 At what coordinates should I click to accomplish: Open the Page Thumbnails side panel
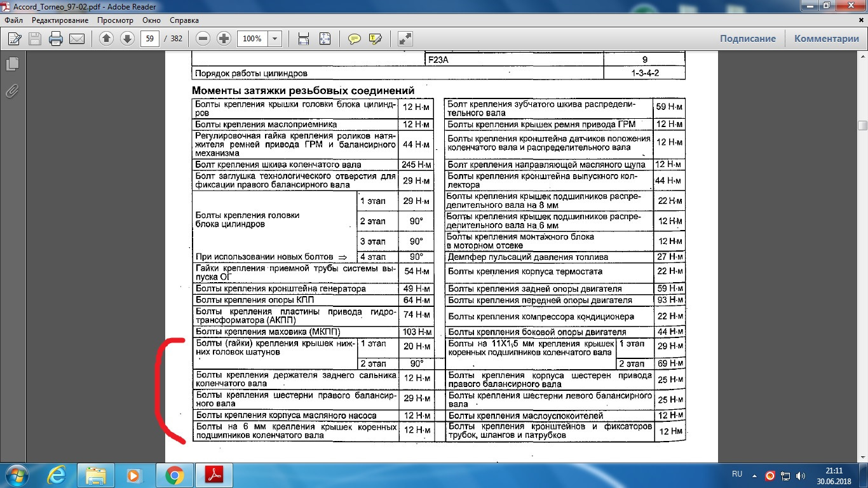click(x=12, y=64)
